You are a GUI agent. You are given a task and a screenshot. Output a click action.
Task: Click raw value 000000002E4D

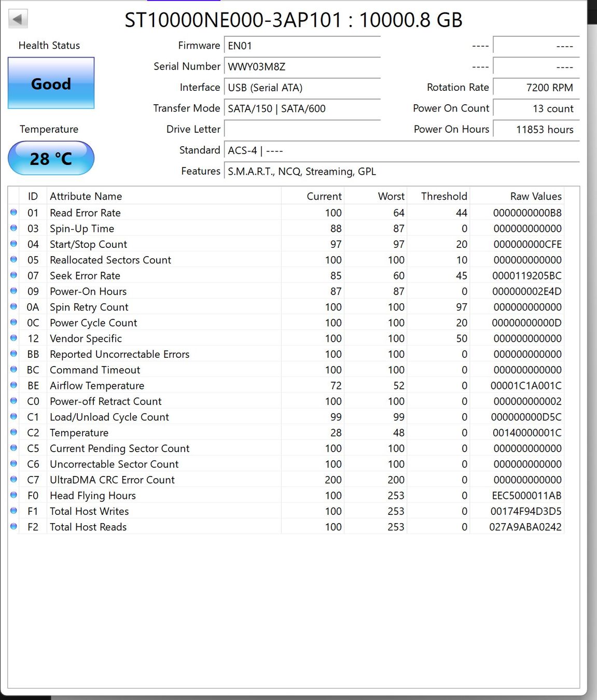click(527, 291)
